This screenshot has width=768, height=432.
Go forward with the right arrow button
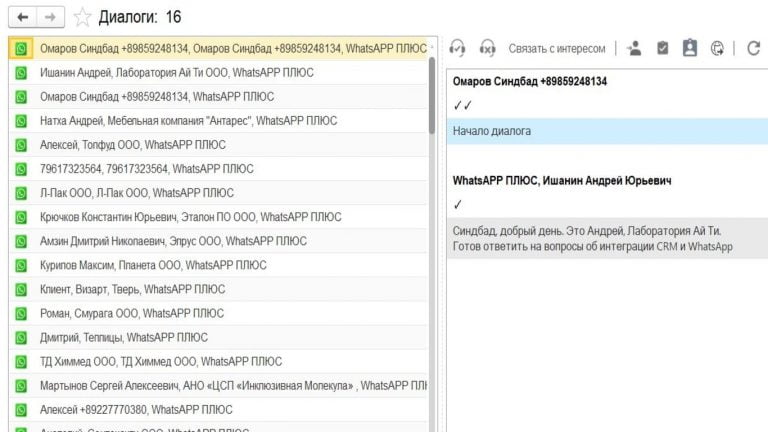click(x=50, y=17)
